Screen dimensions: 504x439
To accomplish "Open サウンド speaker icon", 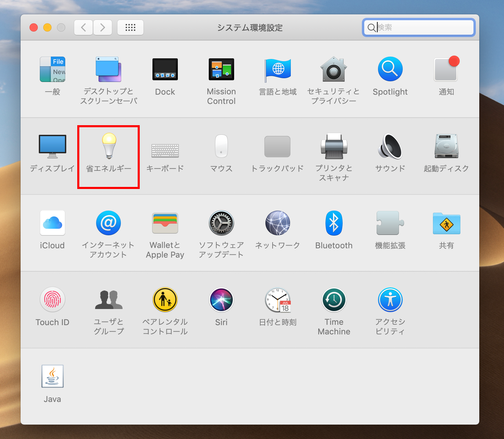I will point(390,146).
